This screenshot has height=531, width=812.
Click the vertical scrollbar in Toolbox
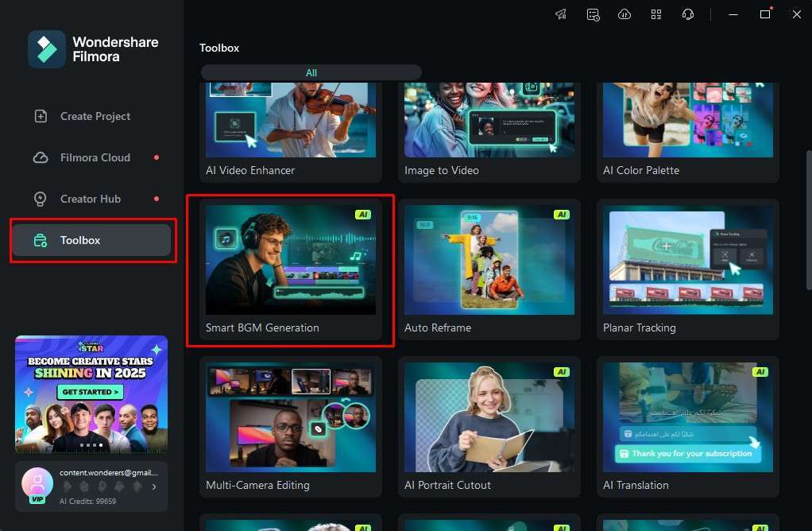(x=809, y=220)
